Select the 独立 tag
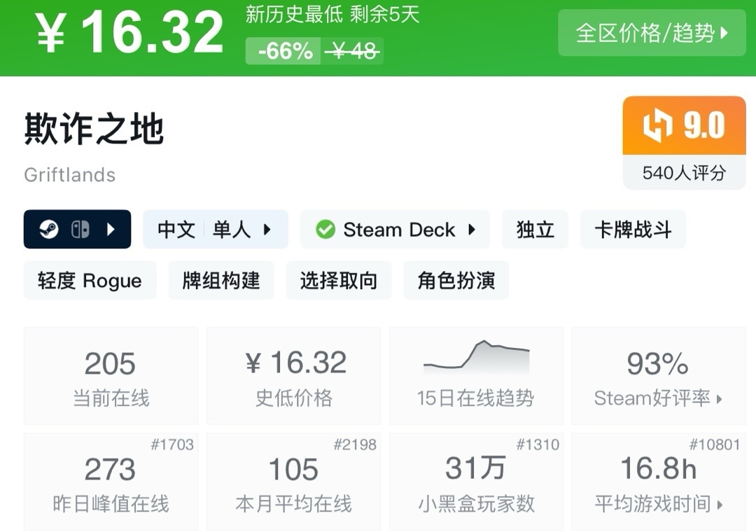The width and height of the screenshot is (756, 532). 535,230
